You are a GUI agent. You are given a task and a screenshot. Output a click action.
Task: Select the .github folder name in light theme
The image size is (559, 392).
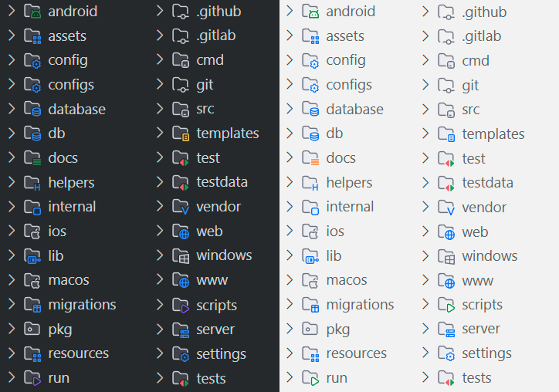tap(484, 12)
